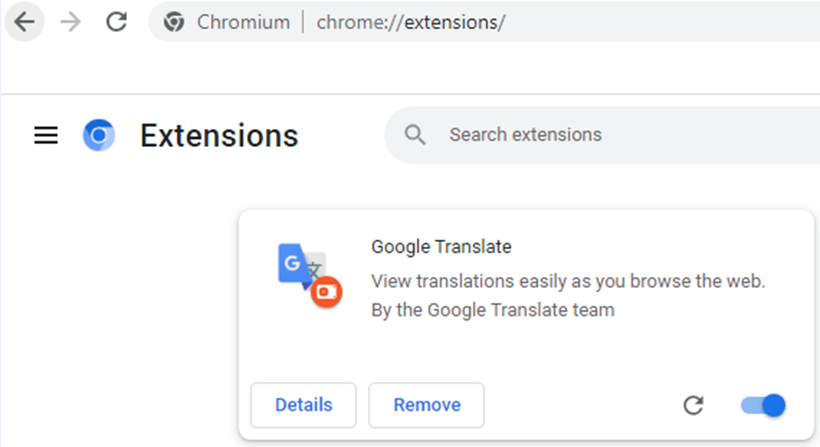Open the Extensions hamburger main menu
The image size is (820, 447).
point(46,135)
